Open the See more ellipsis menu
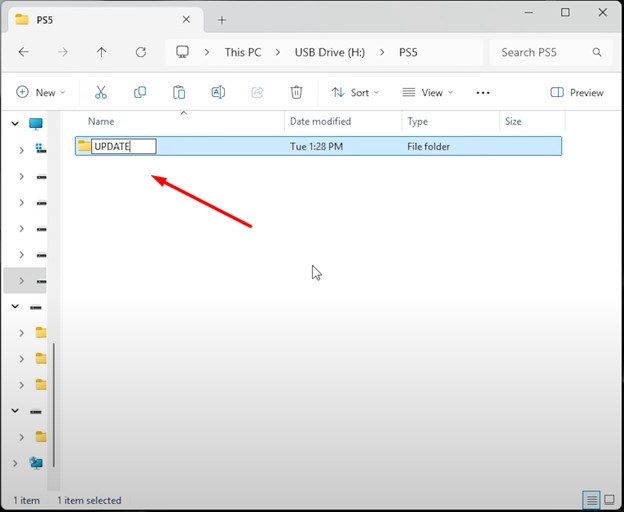 (x=483, y=93)
